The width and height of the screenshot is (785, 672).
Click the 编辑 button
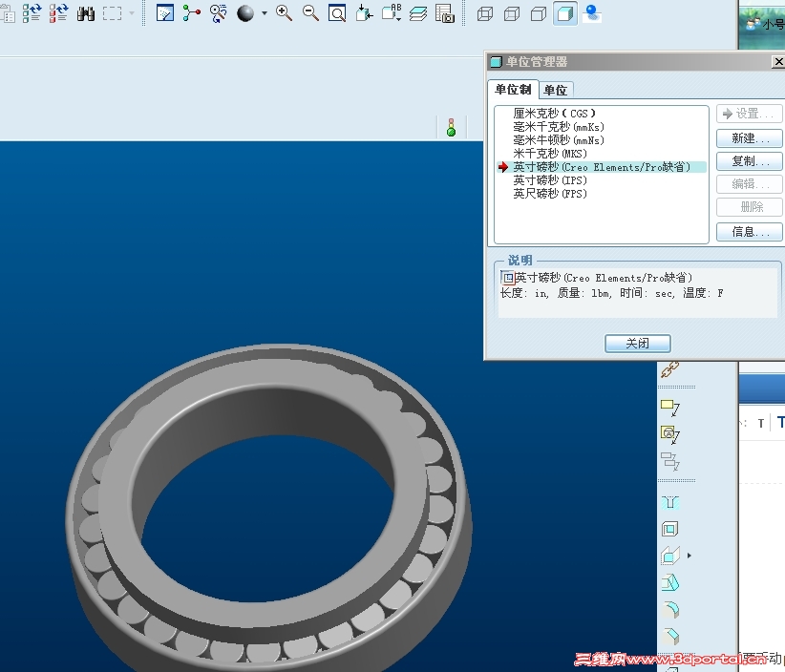750,184
